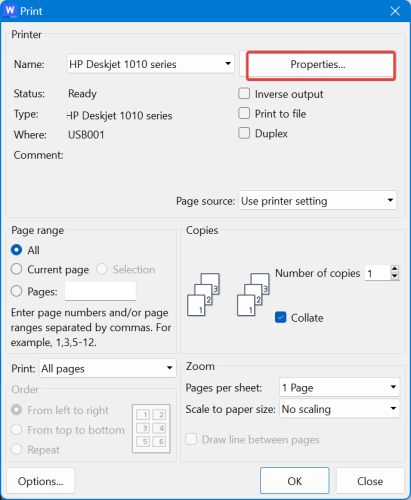Open the Pages per sheet dropdown
This screenshot has width=411, height=500.
pos(339,387)
